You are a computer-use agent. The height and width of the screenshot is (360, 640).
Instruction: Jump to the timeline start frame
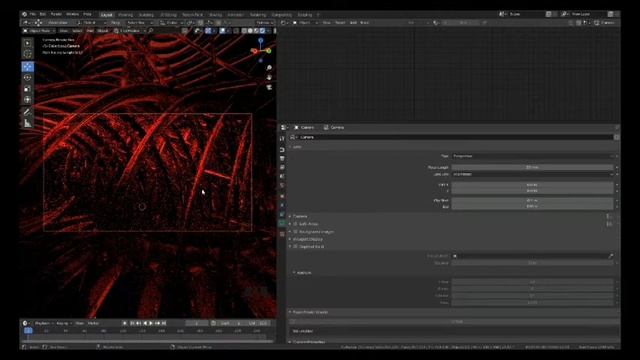(132, 323)
